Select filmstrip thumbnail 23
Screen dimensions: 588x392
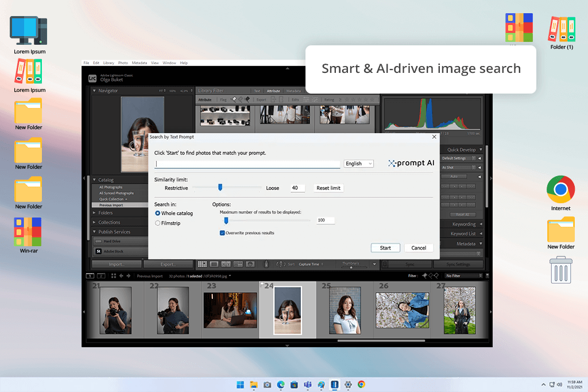[230, 311]
